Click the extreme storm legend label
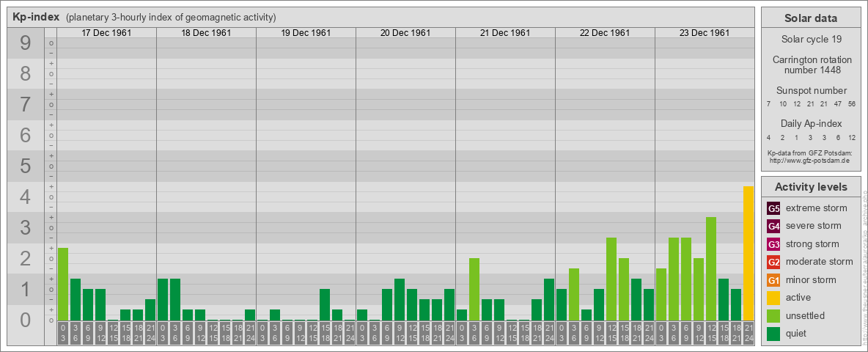This screenshot has height=352, width=868. click(x=817, y=208)
